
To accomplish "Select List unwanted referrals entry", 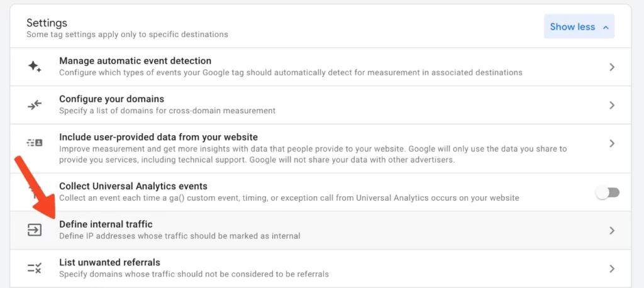I will coord(320,269).
